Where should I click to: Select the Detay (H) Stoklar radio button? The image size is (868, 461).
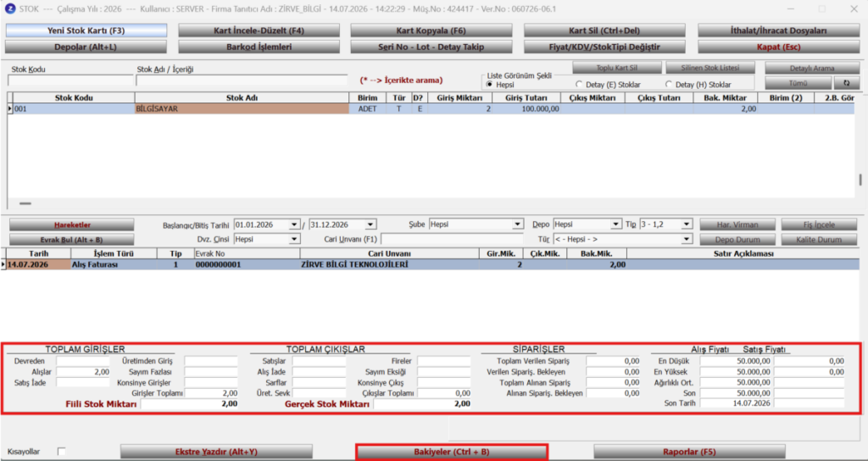669,85
